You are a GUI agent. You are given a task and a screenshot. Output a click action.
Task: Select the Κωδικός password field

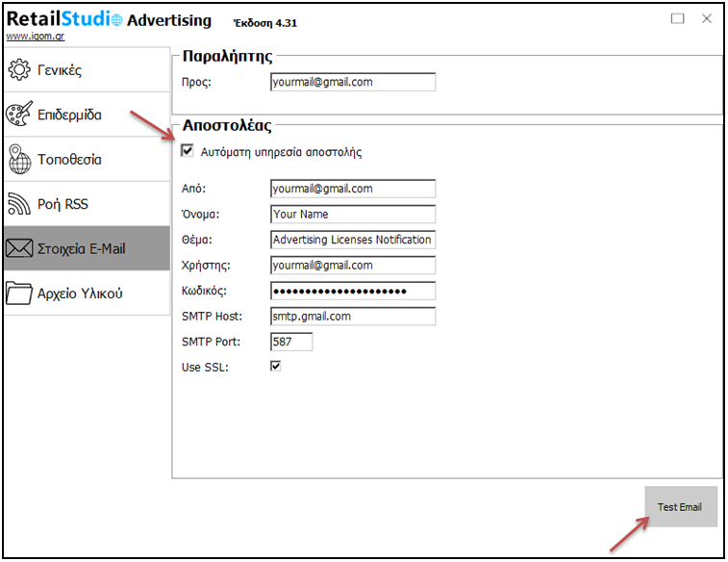352,291
